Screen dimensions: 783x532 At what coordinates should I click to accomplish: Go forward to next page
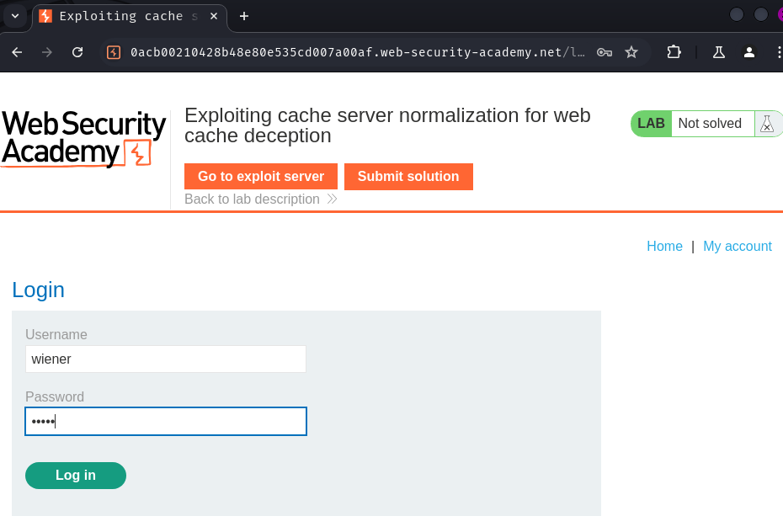coord(47,52)
